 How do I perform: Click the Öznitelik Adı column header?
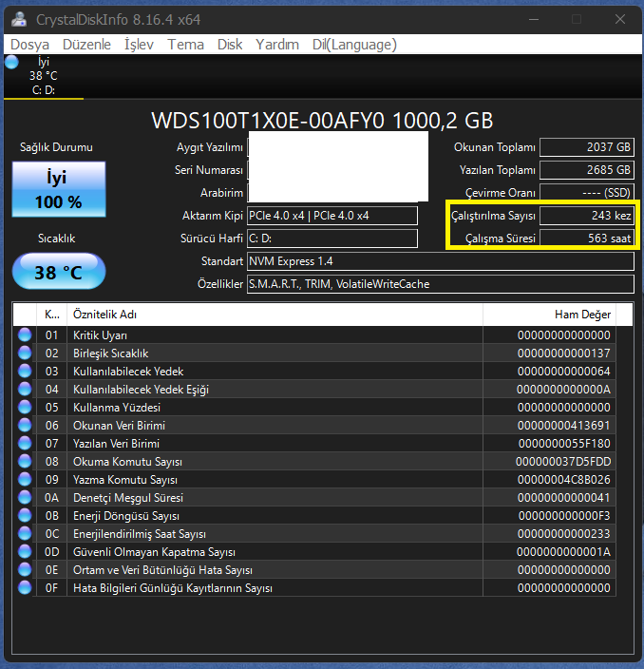[x=275, y=315]
